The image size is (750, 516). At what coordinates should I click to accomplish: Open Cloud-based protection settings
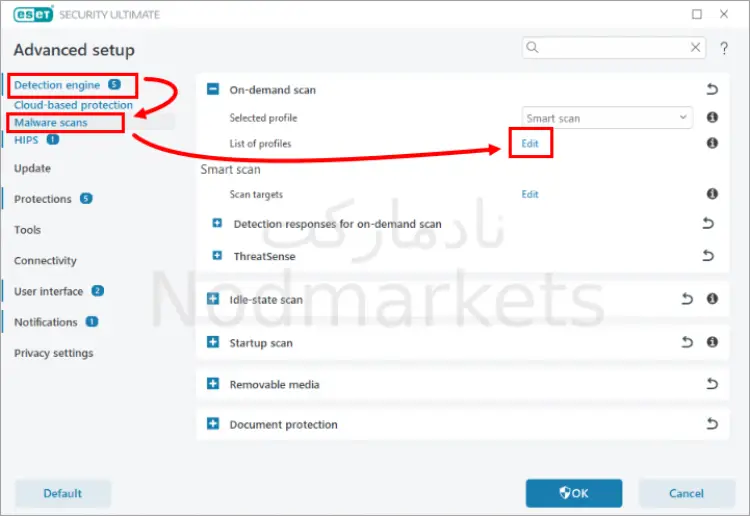[73, 105]
